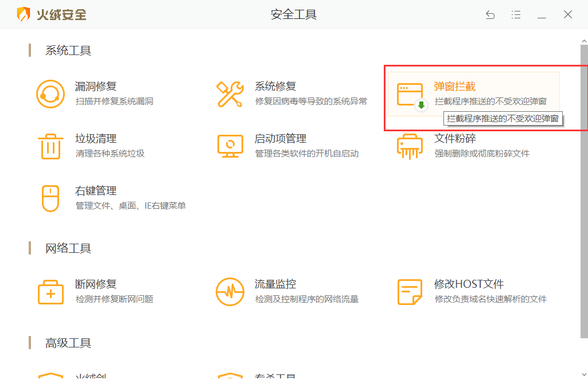This screenshot has width=588, height=387.
Task: Open the main menu list icon
Action: point(516,14)
